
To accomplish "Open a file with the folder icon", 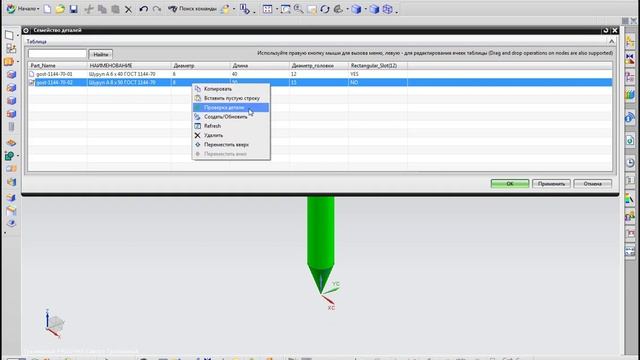I will pyautogui.click(x=60, y=9).
